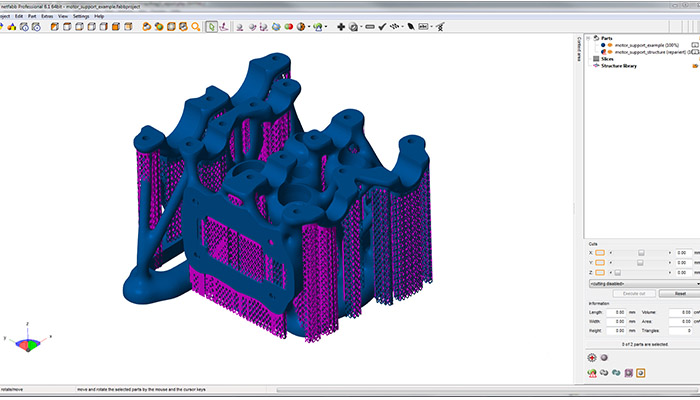Click the first circular-arrow clock toolbar icon
Image resolution: width=700 pixels, height=400 pixels.
pyautogui.click(x=24, y=27)
